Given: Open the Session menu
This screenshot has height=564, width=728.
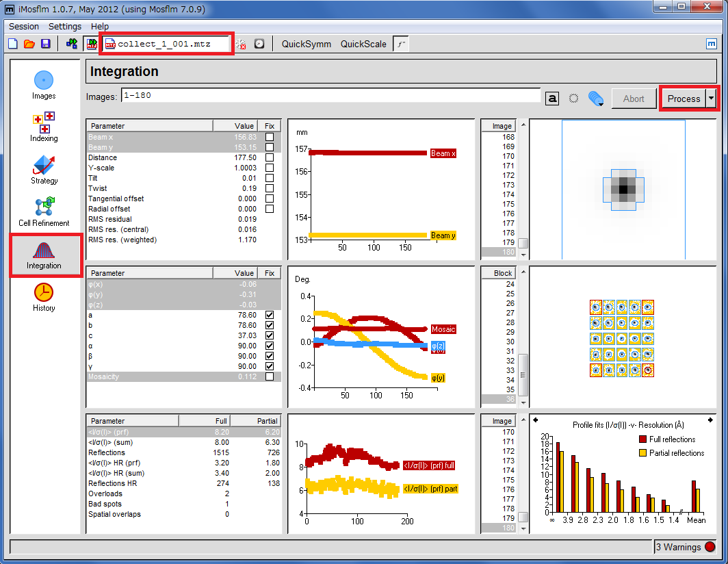Looking at the screenshot, I should point(24,26).
